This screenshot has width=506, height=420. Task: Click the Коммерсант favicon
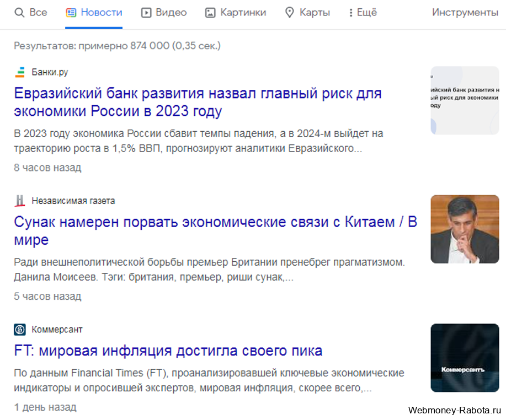[x=20, y=330]
